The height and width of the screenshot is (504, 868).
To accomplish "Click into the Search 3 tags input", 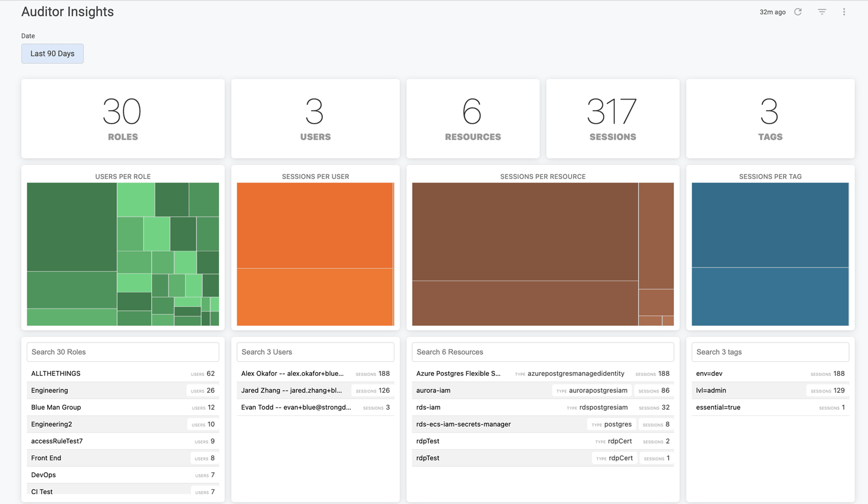I will click(770, 352).
